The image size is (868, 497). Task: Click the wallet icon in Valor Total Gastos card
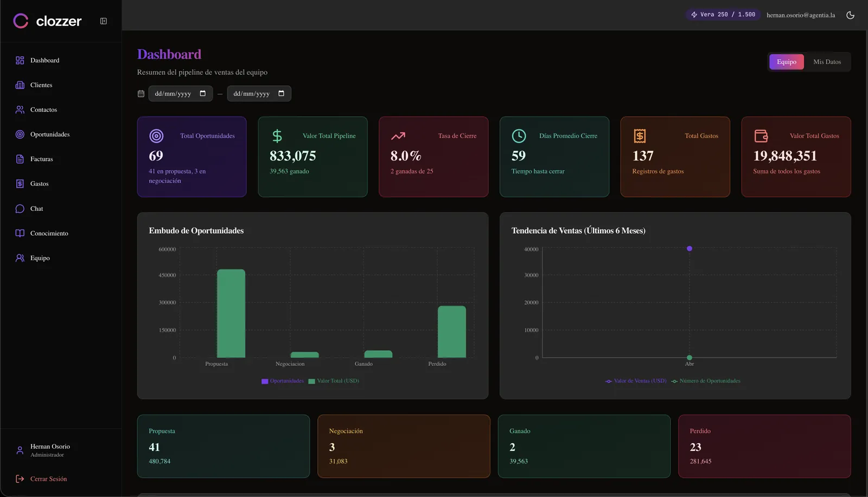761,136
